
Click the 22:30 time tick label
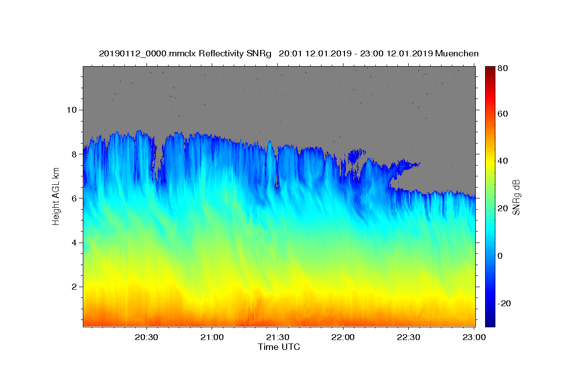[x=408, y=338]
